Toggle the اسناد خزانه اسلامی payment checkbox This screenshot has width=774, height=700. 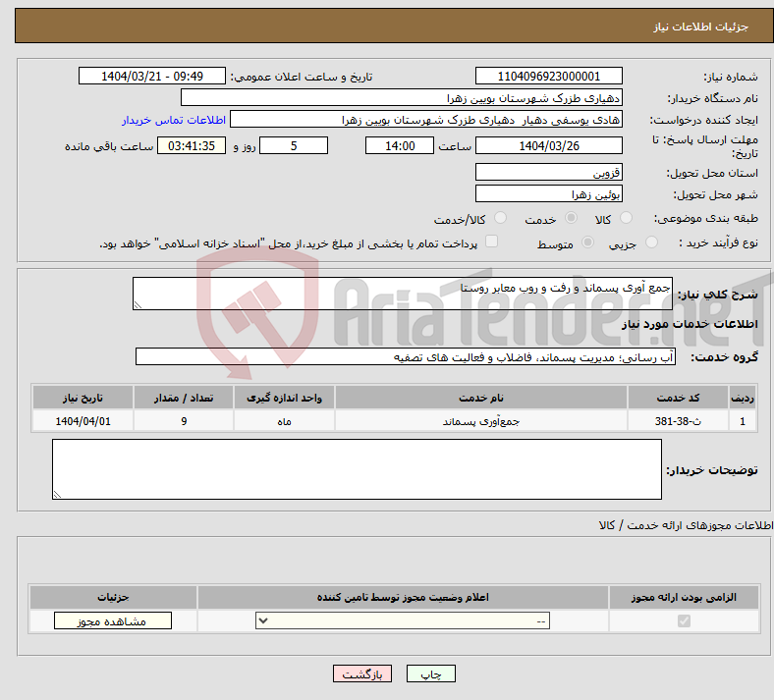coord(492,242)
